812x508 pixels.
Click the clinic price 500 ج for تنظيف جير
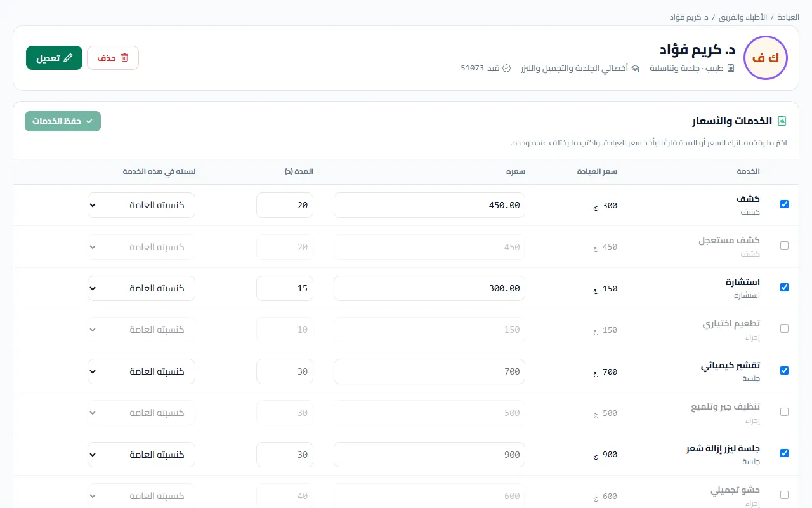[x=605, y=413]
